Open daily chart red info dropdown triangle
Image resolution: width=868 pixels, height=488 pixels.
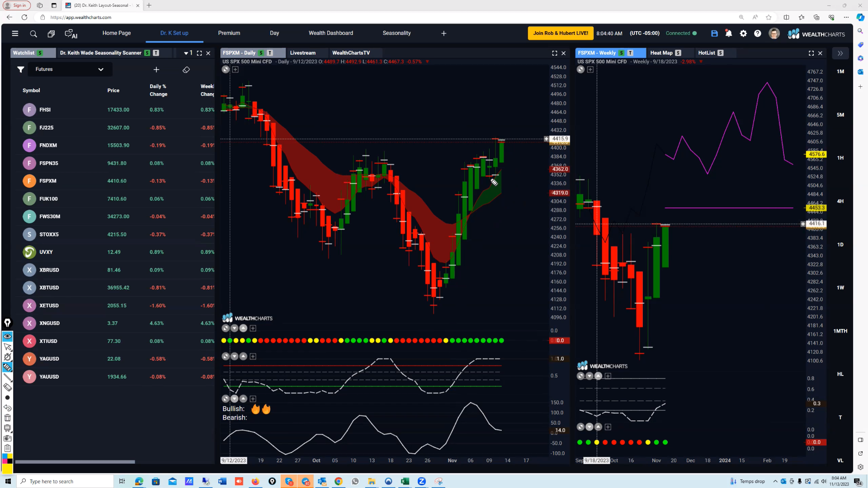click(x=427, y=62)
